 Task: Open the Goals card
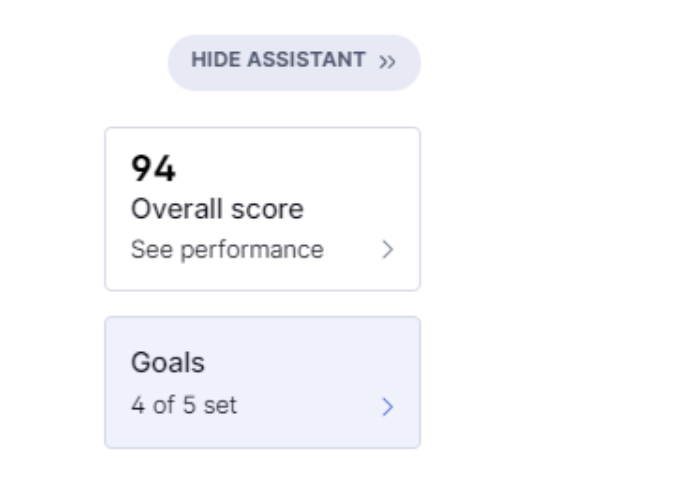tap(263, 383)
